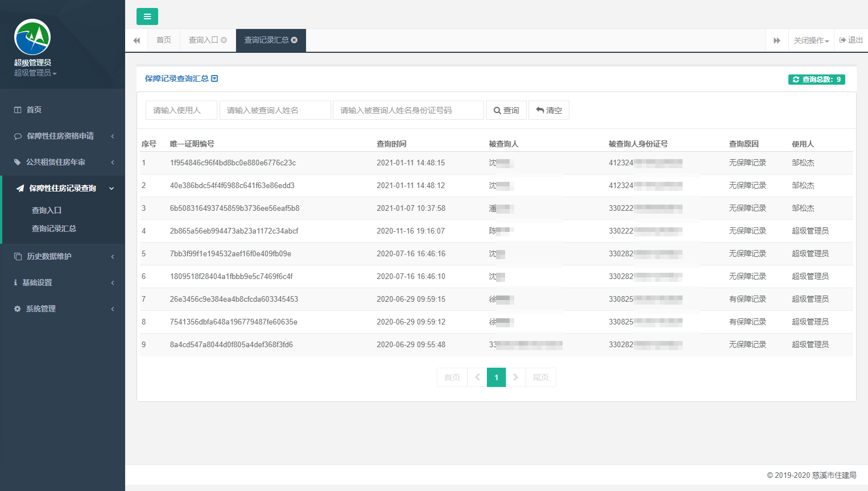Screen dimensions: 868x491
Task: Open the 关闭操作 dropdown menu
Action: (x=811, y=40)
